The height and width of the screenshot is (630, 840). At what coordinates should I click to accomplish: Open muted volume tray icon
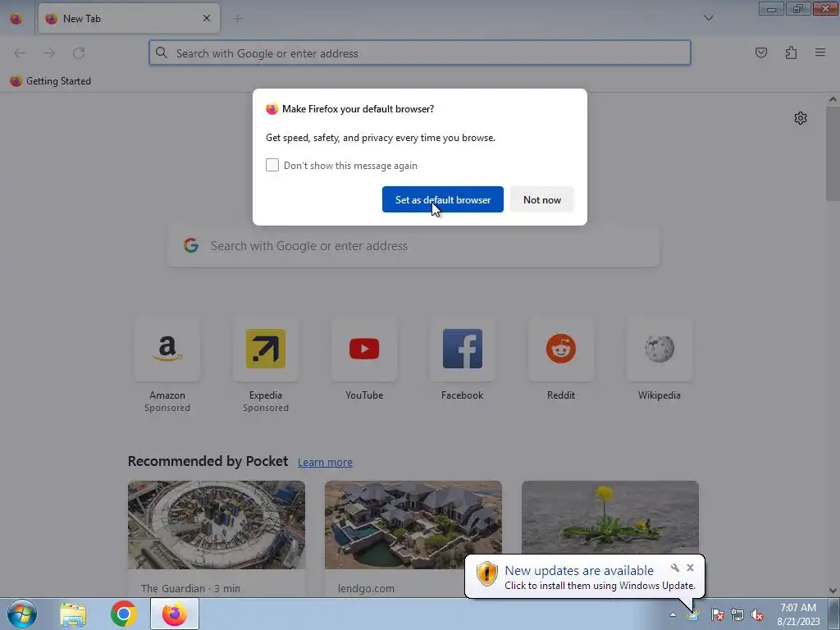point(757,615)
